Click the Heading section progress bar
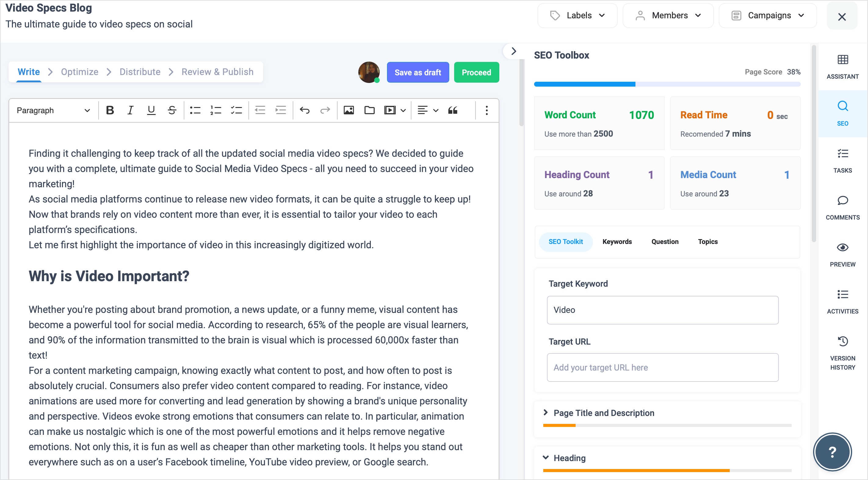Image resolution: width=868 pixels, height=480 pixels. [667, 470]
